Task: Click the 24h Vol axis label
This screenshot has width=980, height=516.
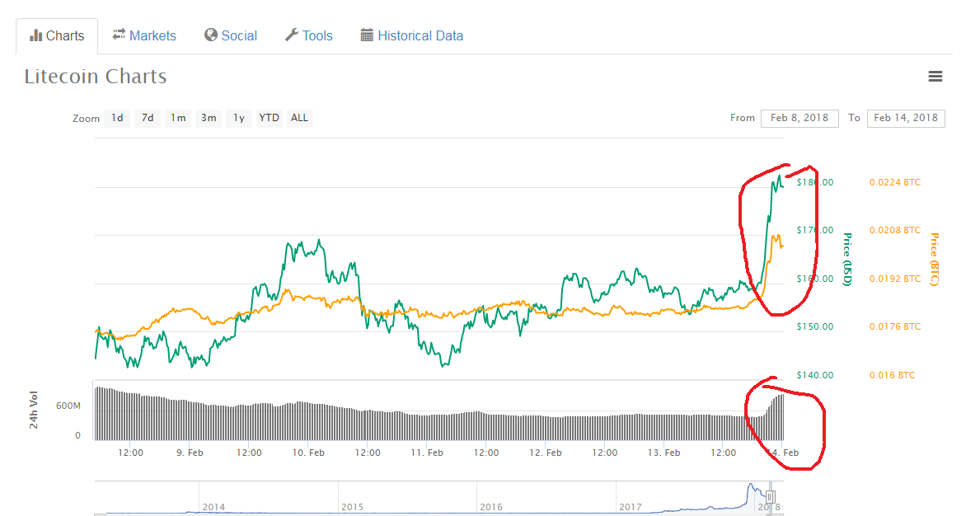Action: tap(34, 410)
